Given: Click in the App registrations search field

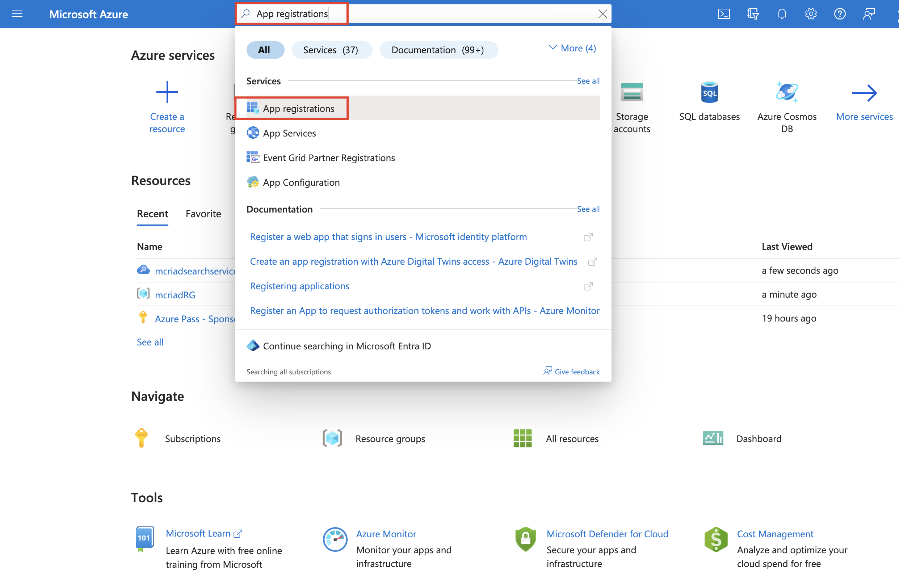Looking at the screenshot, I should 423,14.
